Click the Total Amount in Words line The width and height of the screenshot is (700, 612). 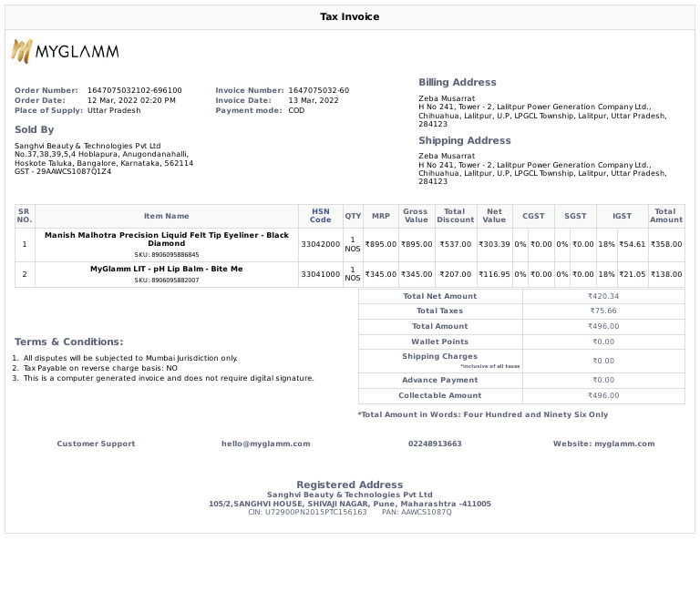click(x=482, y=415)
